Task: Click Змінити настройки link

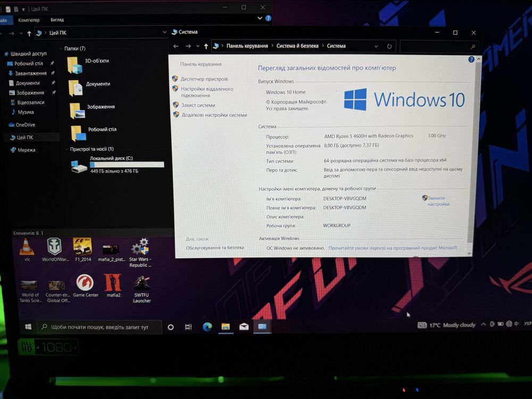Action: pyautogui.click(x=438, y=201)
